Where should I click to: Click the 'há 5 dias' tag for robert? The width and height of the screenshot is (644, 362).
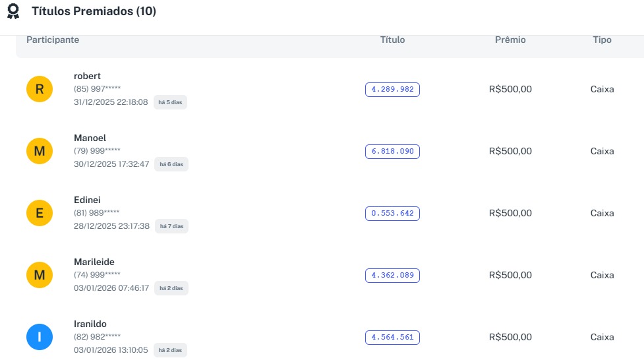[x=171, y=103]
